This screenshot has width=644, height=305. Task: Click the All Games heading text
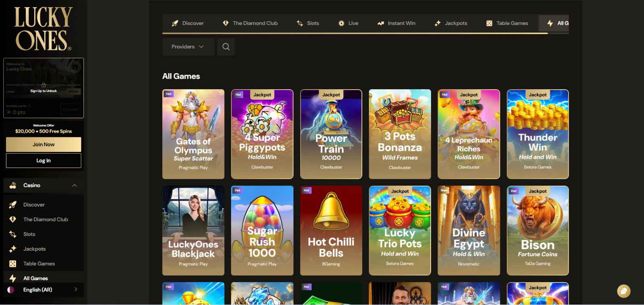pyautogui.click(x=181, y=76)
